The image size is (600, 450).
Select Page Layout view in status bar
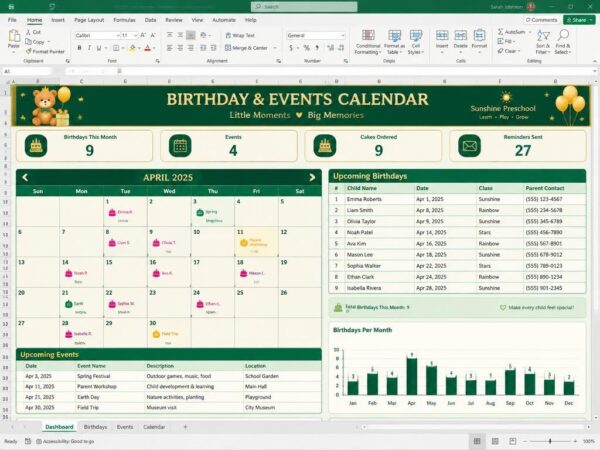495,441
